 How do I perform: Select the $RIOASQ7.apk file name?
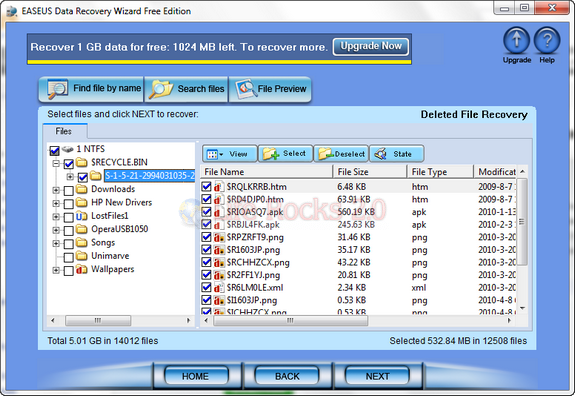coord(255,212)
